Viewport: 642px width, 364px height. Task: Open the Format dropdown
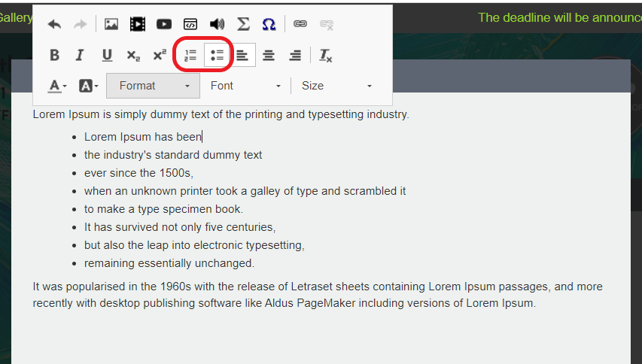point(153,86)
